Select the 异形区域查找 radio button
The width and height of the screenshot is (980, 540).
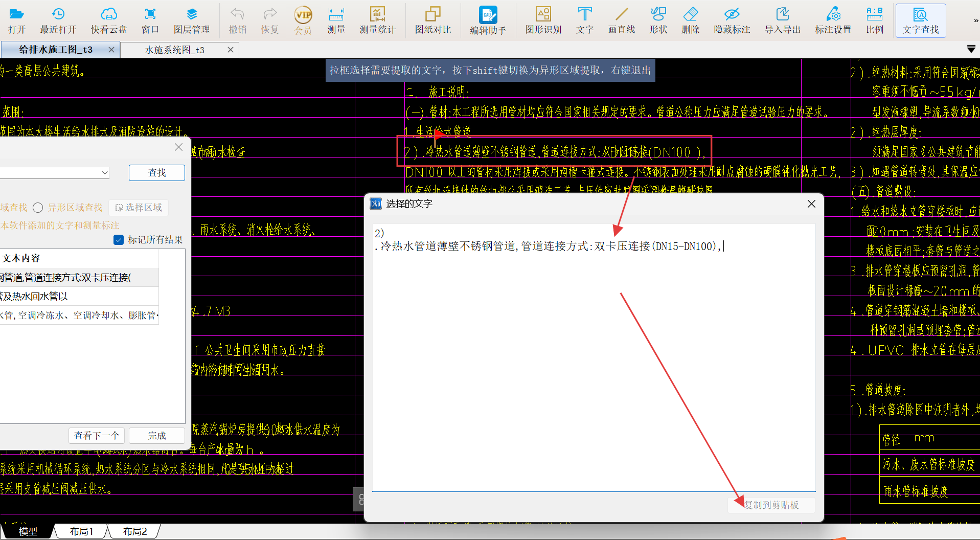pos(38,208)
